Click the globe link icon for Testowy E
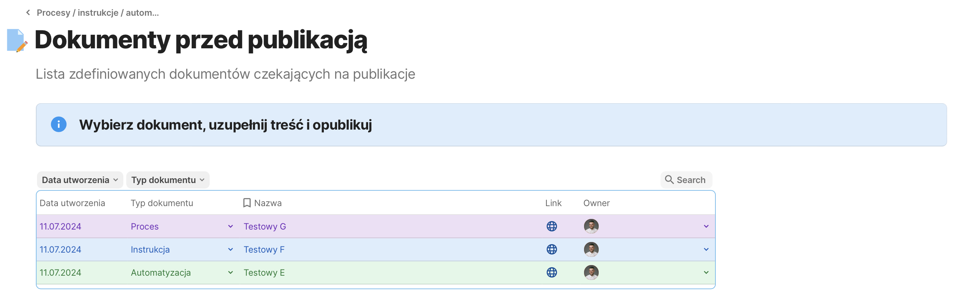 pos(551,272)
